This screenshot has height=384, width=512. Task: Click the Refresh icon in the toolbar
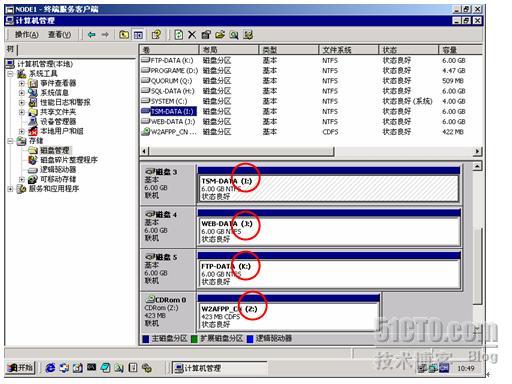point(178,34)
